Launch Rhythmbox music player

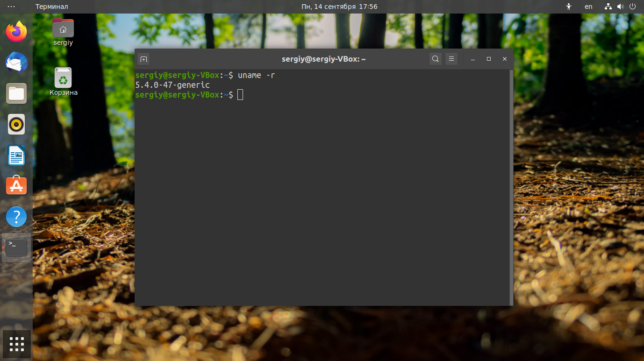coord(16,124)
